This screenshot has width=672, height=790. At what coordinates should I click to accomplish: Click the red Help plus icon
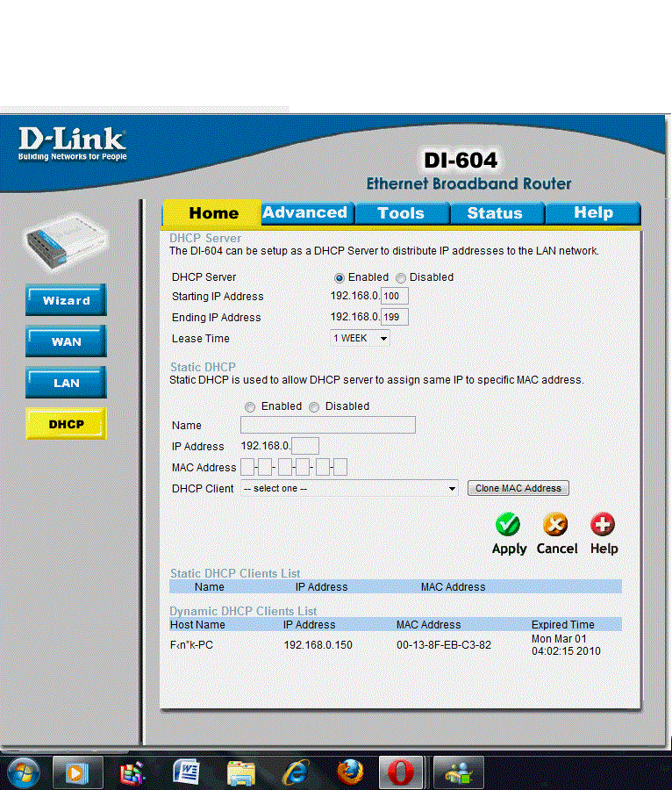click(603, 525)
